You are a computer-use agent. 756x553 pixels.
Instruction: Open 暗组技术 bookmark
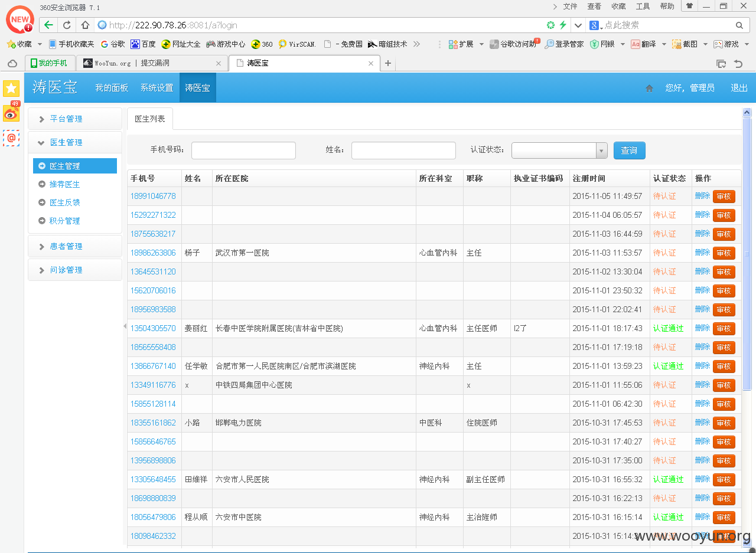coord(387,44)
